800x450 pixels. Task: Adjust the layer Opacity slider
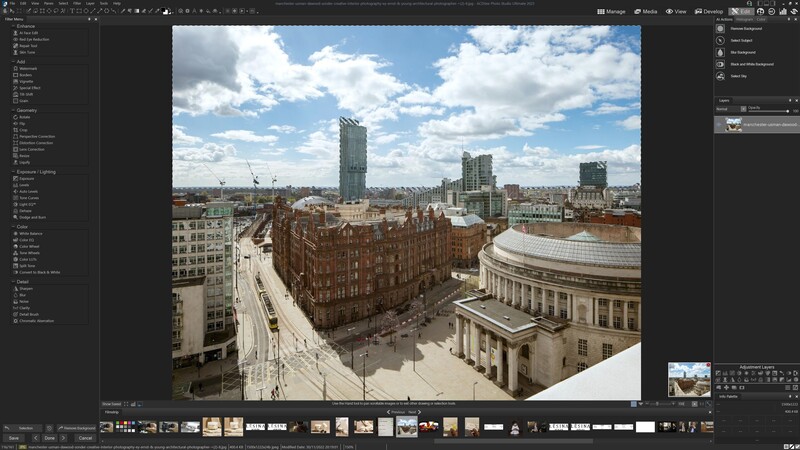click(769, 111)
